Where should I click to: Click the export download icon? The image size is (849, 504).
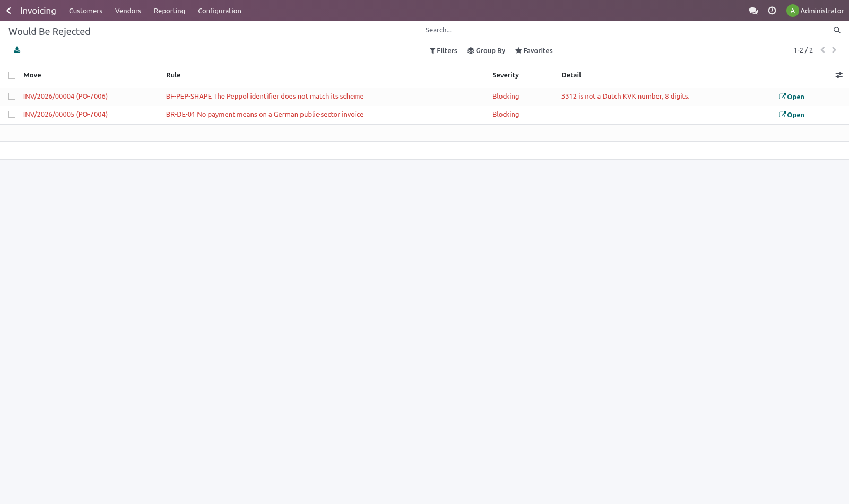tap(17, 50)
